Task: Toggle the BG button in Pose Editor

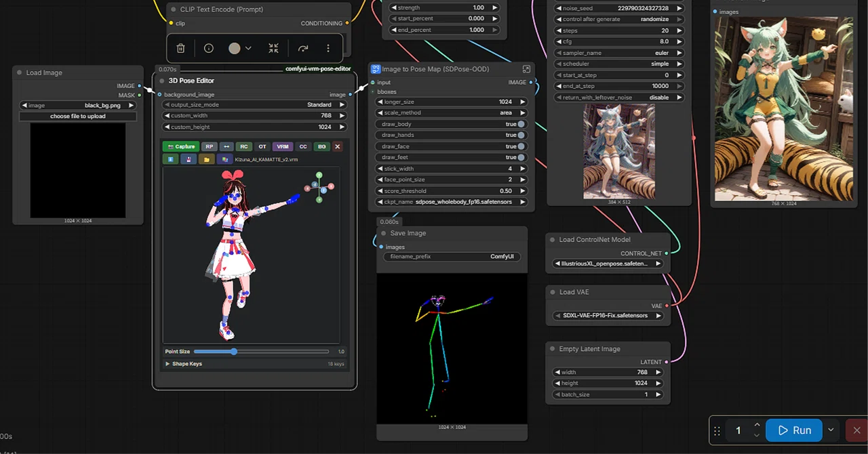Action: click(x=322, y=146)
